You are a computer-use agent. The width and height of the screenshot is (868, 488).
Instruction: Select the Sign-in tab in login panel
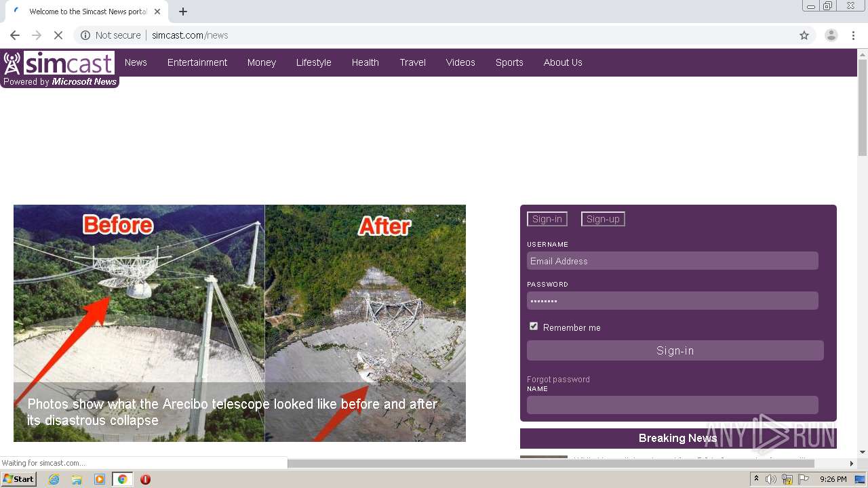(x=547, y=219)
